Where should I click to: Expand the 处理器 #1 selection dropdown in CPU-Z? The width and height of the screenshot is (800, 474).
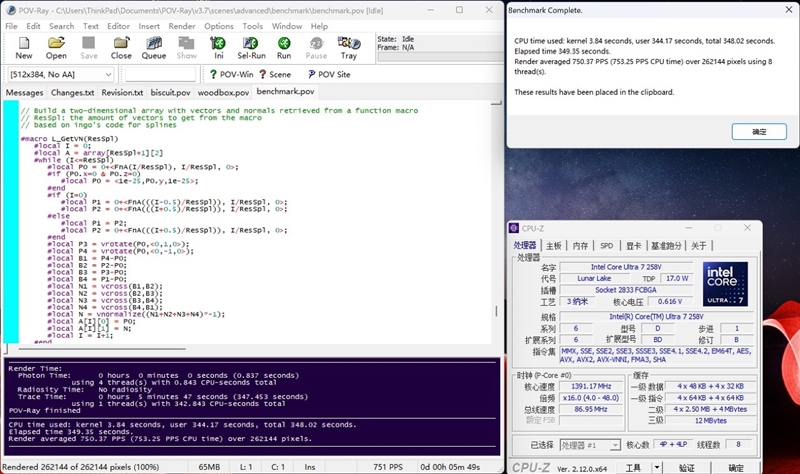tap(614, 445)
